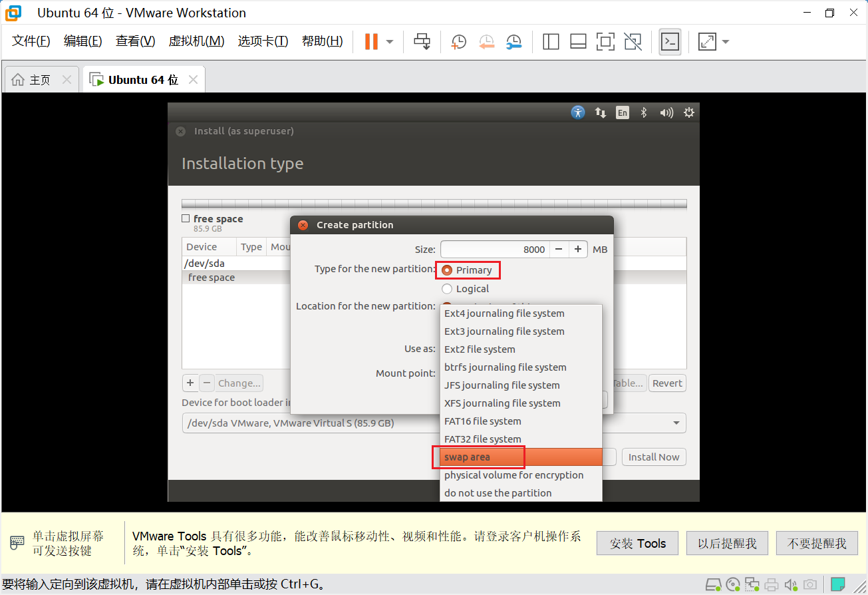Viewport: 868px width, 595px height.
Task: Open the snapshot manager
Action: pyautogui.click(x=513, y=42)
